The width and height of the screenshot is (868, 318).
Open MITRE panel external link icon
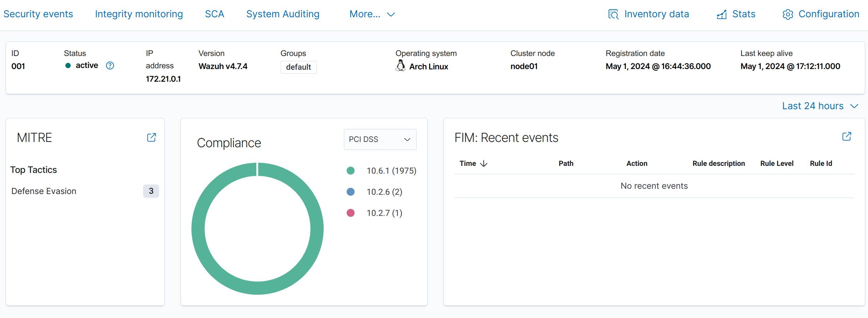tap(151, 137)
